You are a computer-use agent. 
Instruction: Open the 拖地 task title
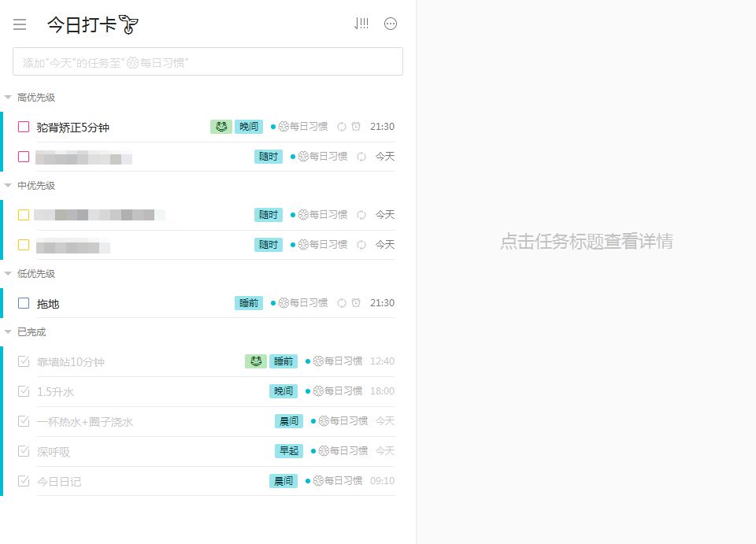[48, 304]
